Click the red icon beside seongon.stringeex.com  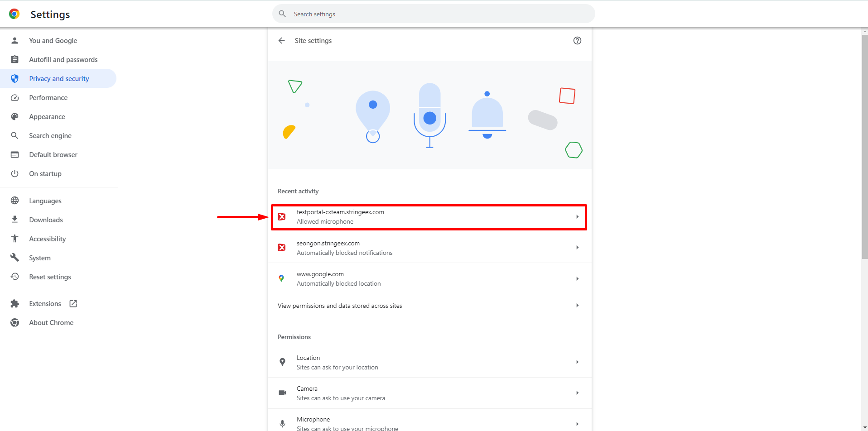click(282, 248)
